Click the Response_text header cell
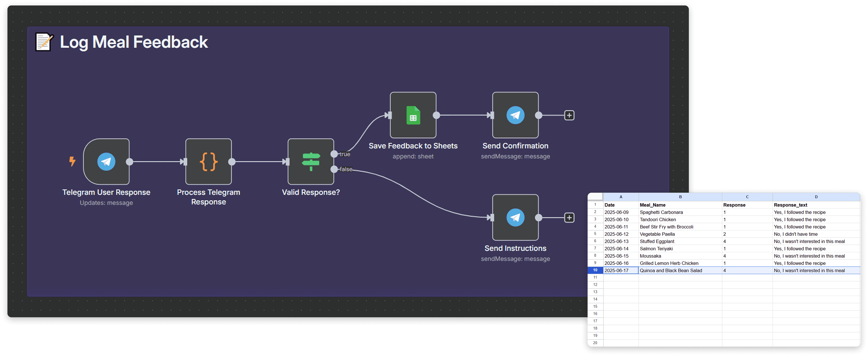868x356 pixels. coord(791,205)
